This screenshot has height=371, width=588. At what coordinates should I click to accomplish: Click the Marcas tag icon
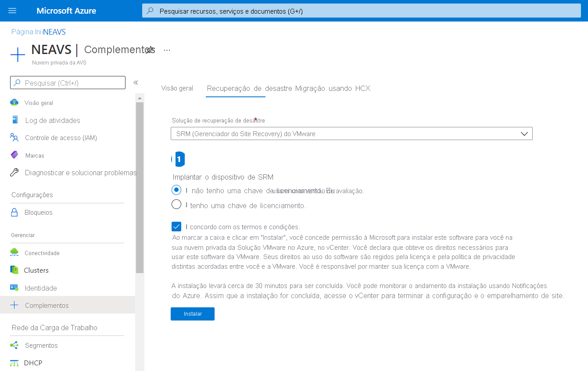14,155
